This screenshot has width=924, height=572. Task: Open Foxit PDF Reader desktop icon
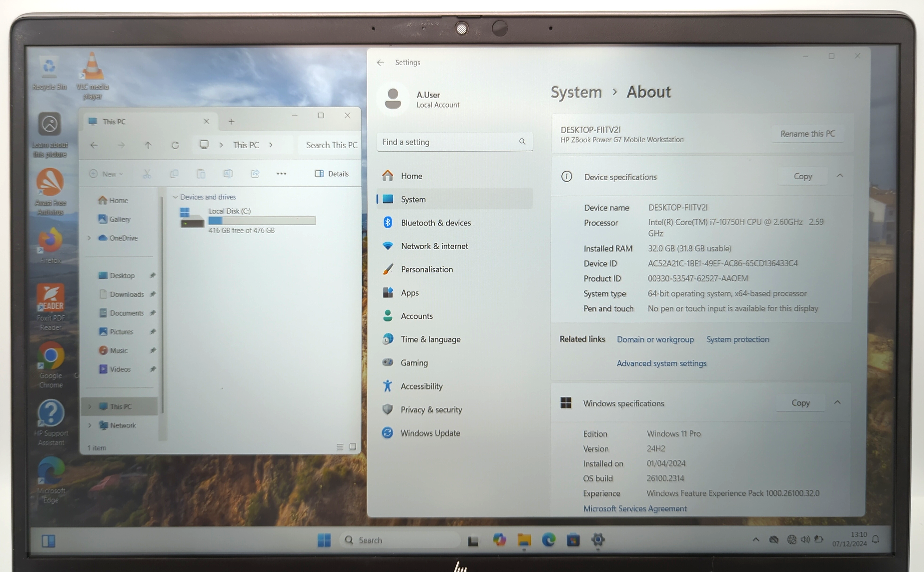point(51,307)
